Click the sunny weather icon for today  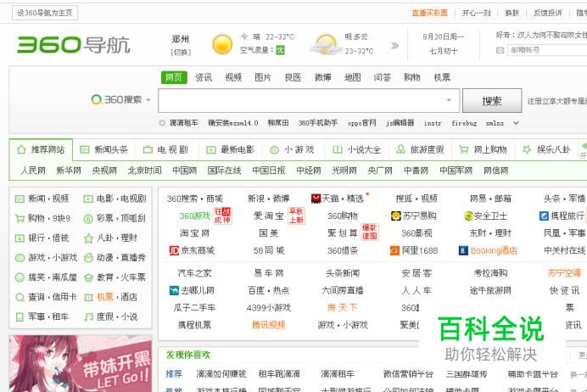(x=222, y=45)
